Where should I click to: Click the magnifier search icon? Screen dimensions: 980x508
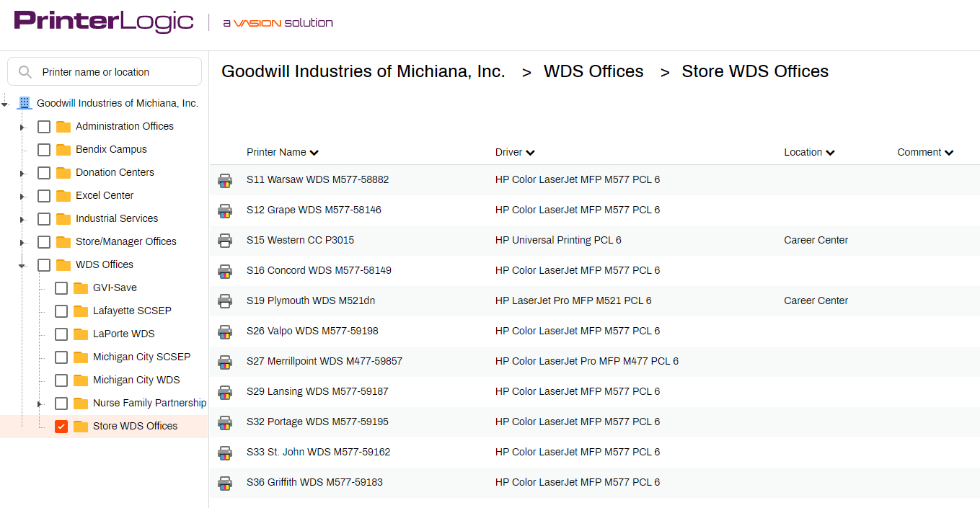click(25, 72)
